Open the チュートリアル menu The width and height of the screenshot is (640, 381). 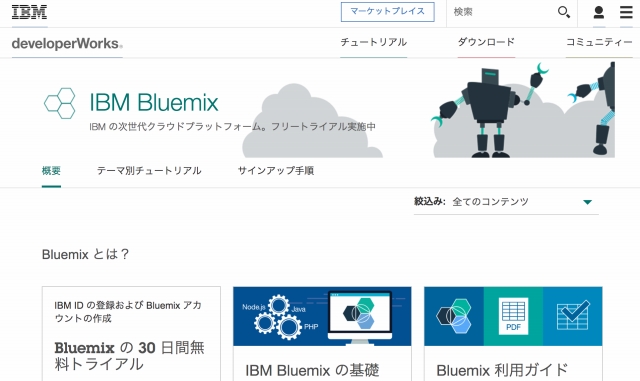[x=373, y=42]
